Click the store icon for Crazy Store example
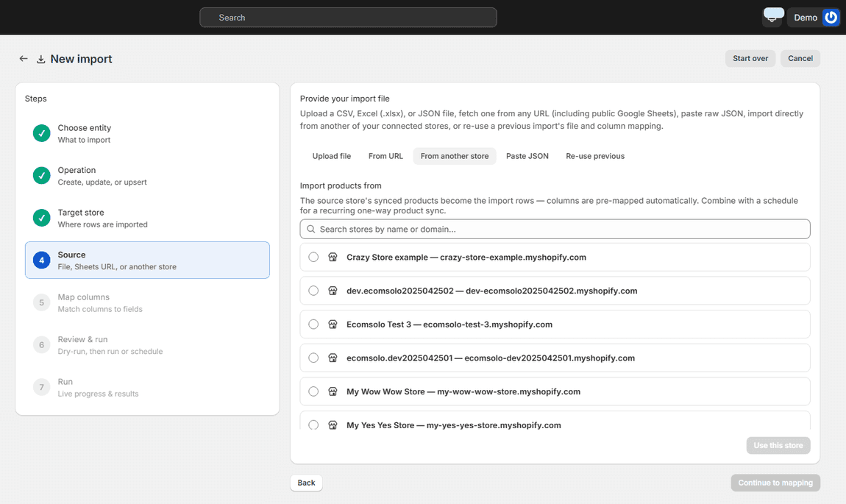This screenshot has width=846, height=504. point(333,257)
